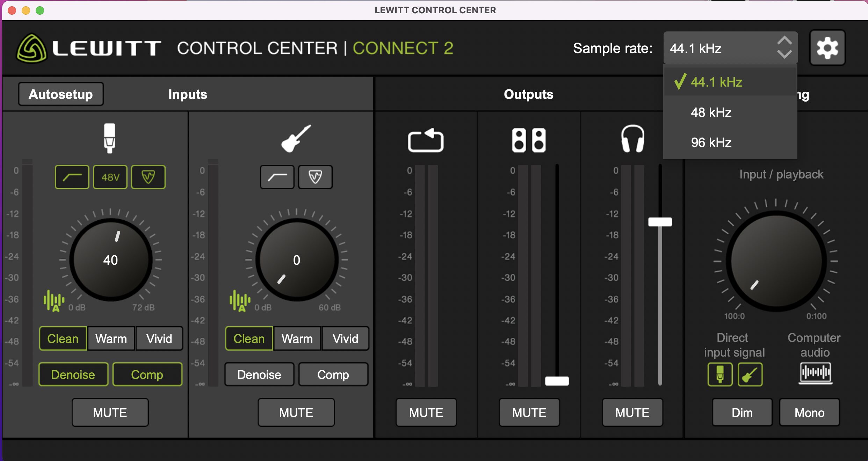Close the Lewitt Control Center window
The image size is (868, 461).
12,10
